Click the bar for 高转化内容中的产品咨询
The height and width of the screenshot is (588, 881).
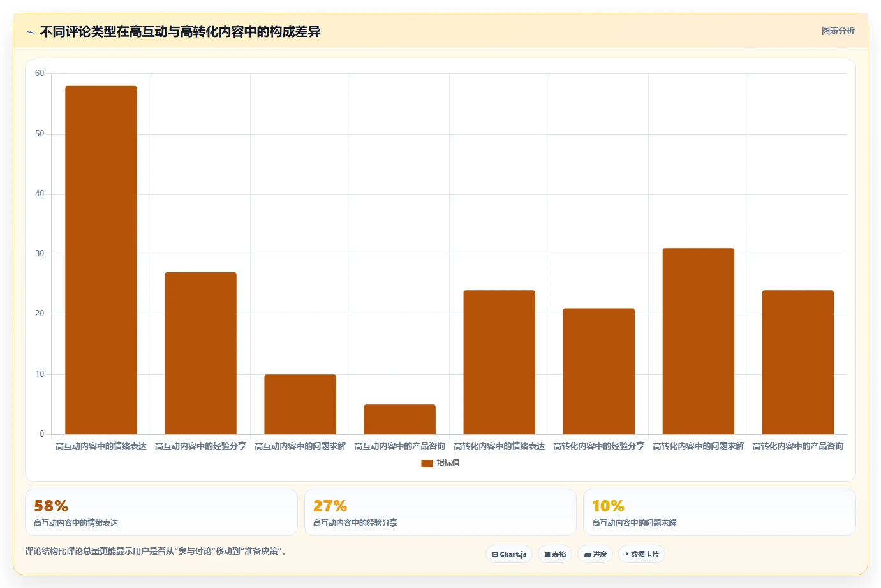797,362
